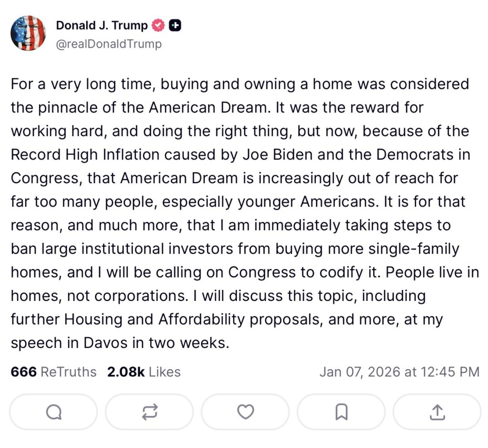Screen dimensions: 488x448
Task: Open the profile avatar picture
Action: (28, 33)
